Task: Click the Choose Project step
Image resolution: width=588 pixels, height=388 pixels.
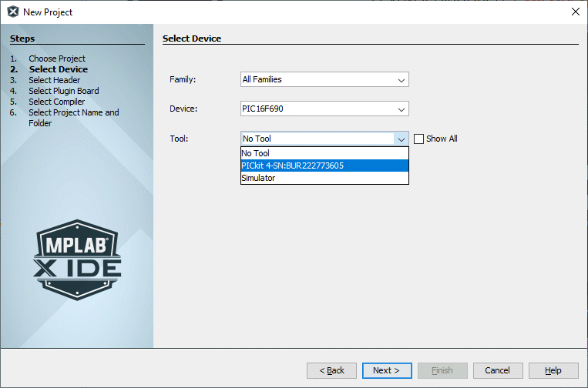Action: (57, 59)
